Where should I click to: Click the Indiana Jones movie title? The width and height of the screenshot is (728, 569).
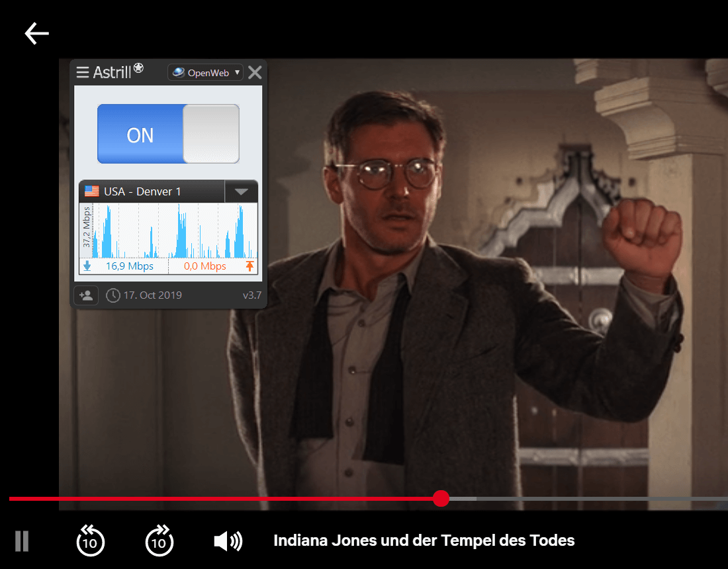[424, 541]
